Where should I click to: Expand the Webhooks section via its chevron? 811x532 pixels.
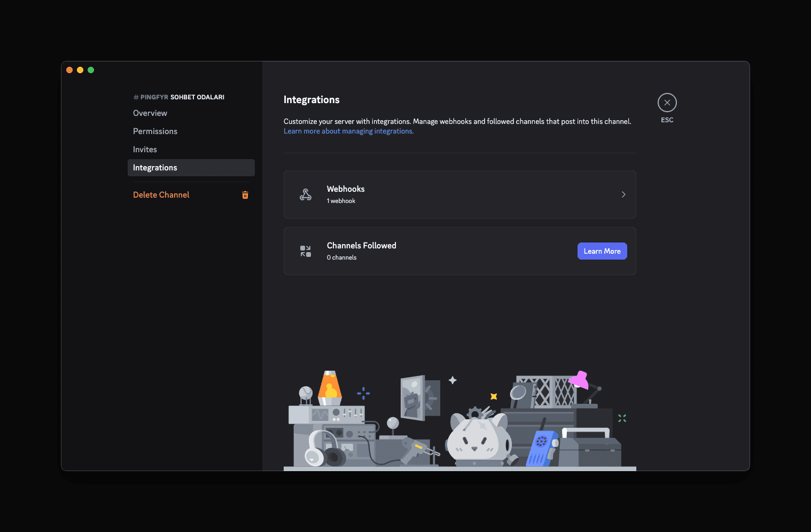point(623,194)
